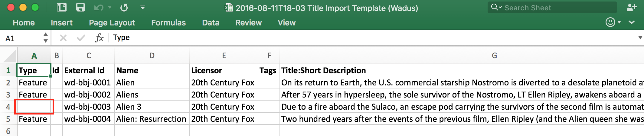Click in the Search Sheet field

(x=557, y=8)
